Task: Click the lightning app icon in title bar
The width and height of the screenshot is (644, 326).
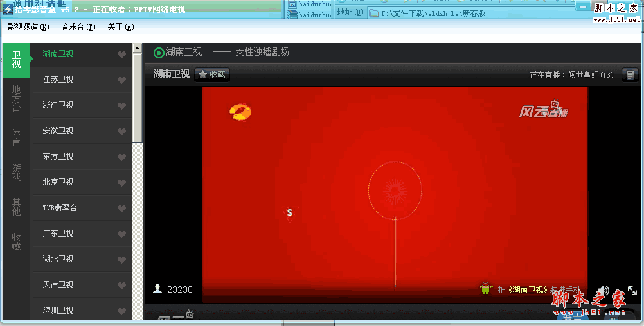Action: tap(8, 9)
